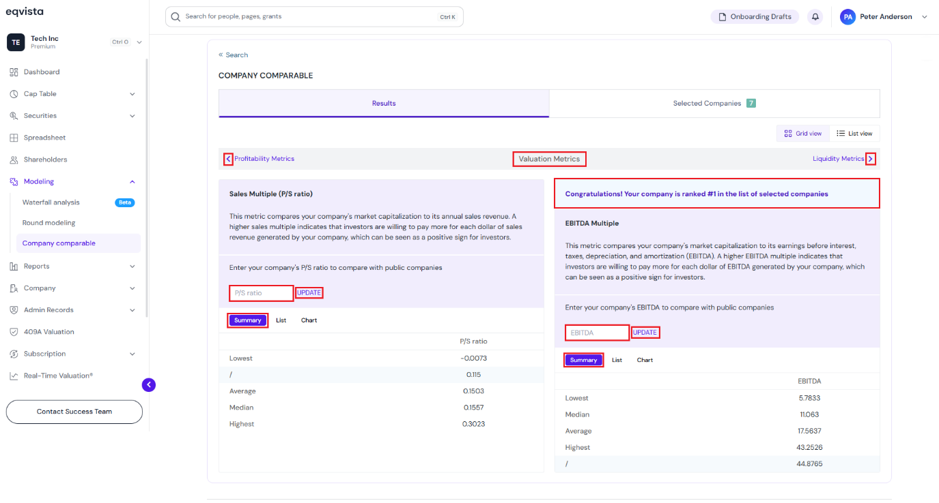Open the Tech Inc company switcher dropdown

pos(139,42)
